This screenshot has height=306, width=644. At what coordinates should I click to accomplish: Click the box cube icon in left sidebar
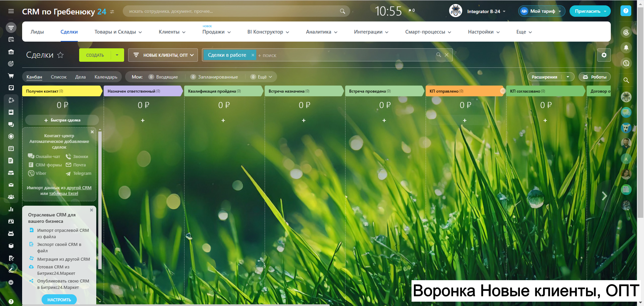pos(11,246)
